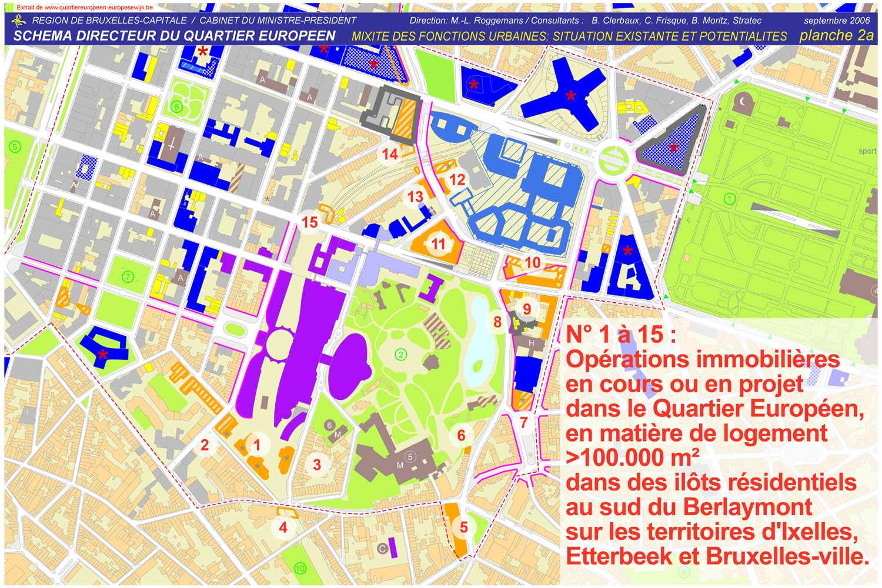
Task: Click red asterisk in the hatched triangular block
Action: point(673,147)
